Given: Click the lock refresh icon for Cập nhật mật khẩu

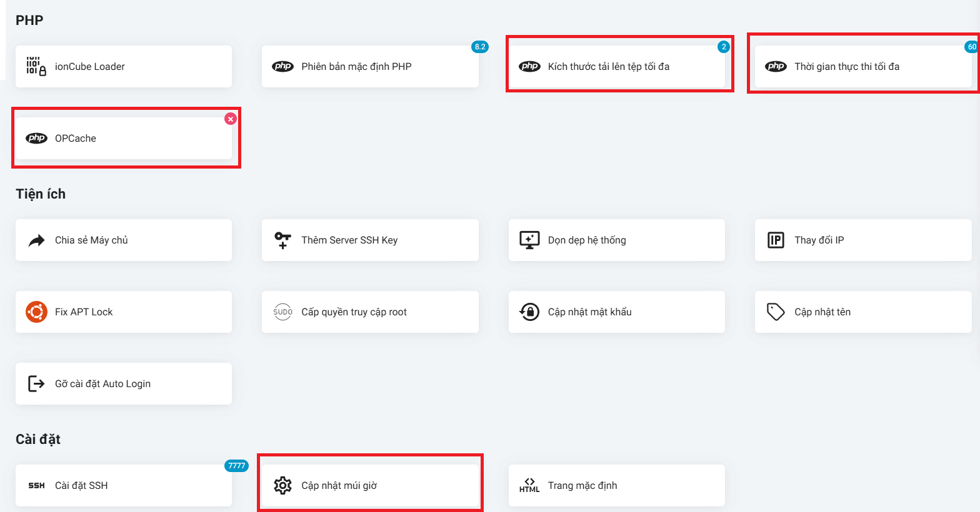Looking at the screenshot, I should [x=529, y=312].
